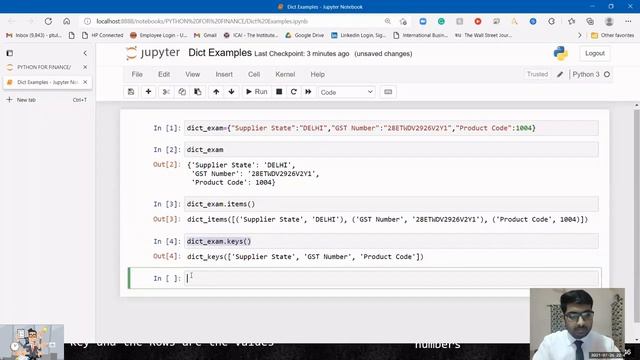Screen dimensions: 640x360
Task: Click the Out[3] dict_items output text
Action: 387,220
